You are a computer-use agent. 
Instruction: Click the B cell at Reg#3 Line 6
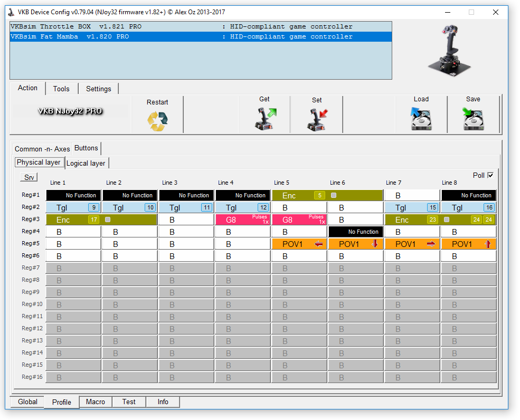(x=356, y=220)
